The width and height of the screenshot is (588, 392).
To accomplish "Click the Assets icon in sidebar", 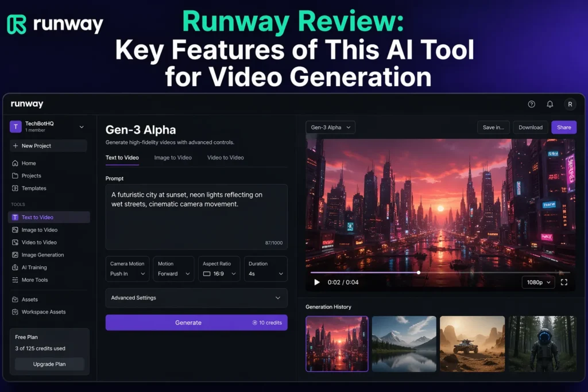I will point(15,300).
